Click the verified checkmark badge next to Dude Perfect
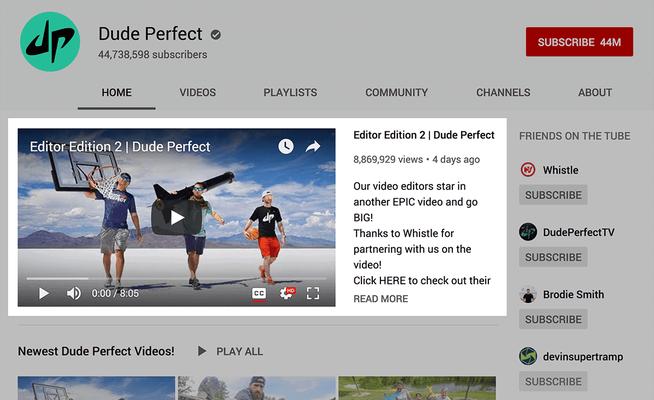654x400 pixels. [216, 35]
